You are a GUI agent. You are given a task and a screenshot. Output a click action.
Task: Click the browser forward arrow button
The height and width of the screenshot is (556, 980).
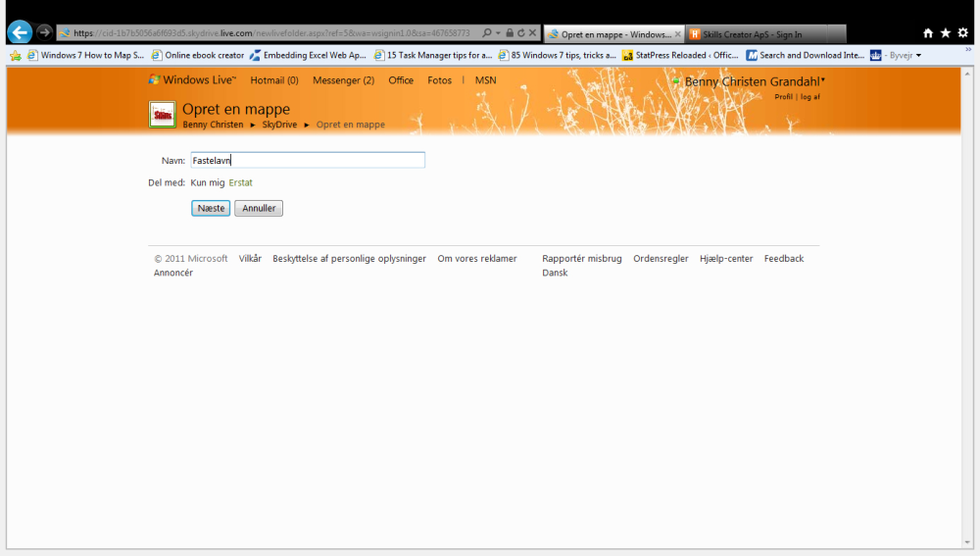pos(44,32)
